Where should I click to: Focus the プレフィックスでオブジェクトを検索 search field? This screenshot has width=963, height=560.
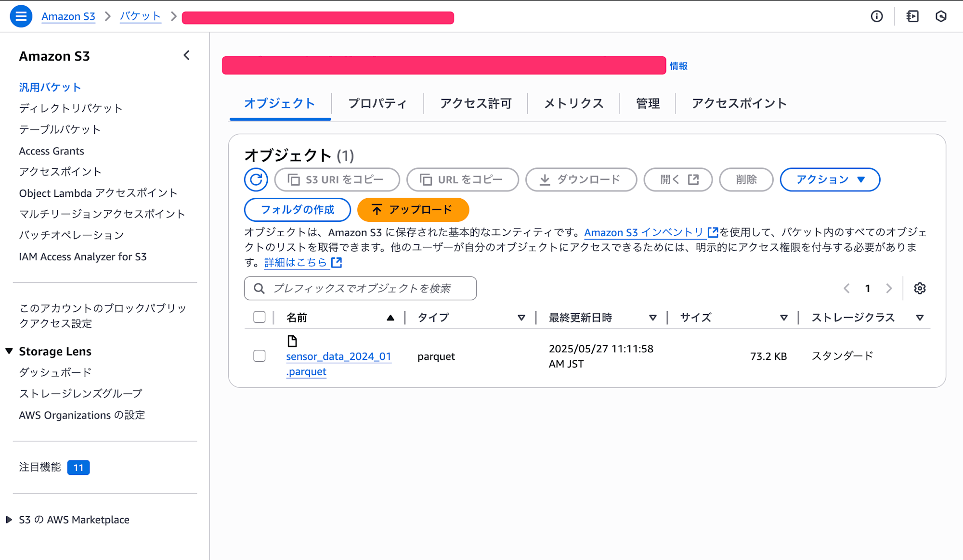point(360,288)
